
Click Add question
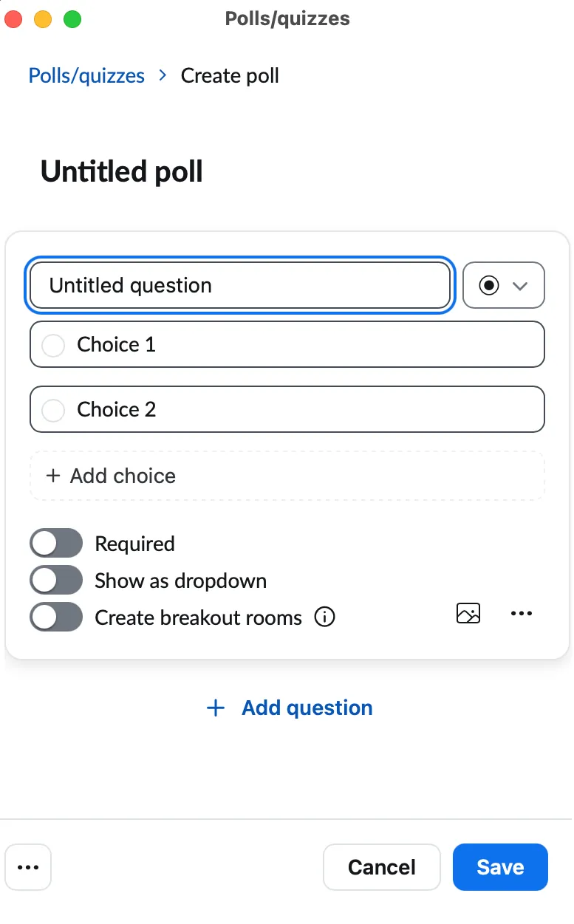307,708
